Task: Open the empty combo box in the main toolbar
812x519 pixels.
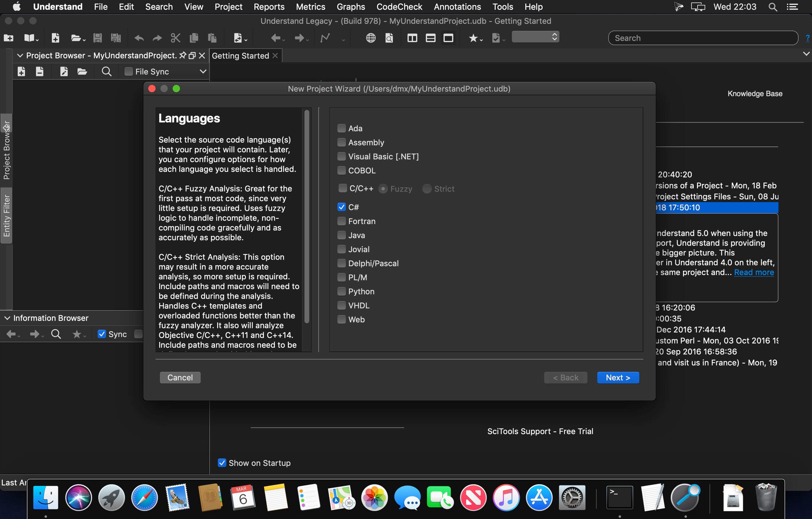Action: (x=536, y=37)
